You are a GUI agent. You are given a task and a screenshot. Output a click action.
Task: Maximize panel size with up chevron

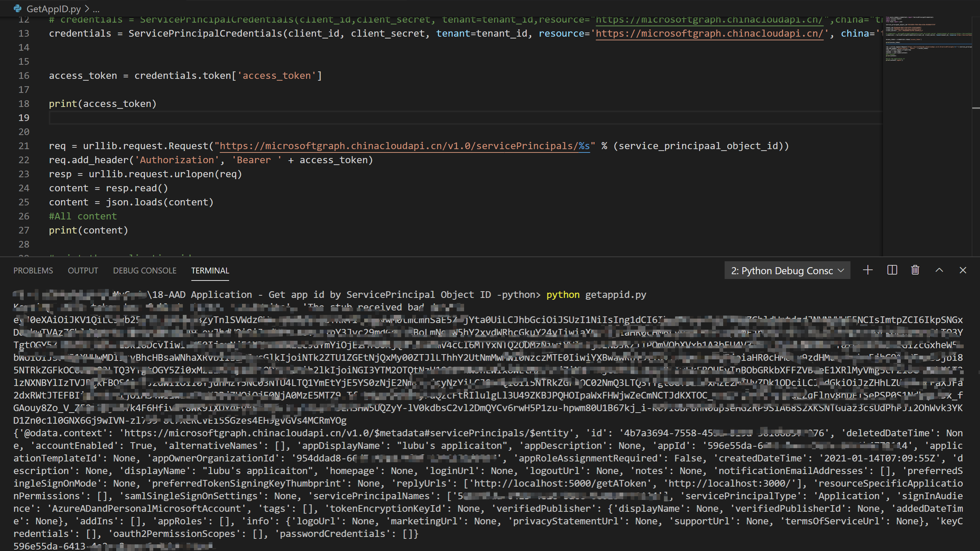(939, 271)
